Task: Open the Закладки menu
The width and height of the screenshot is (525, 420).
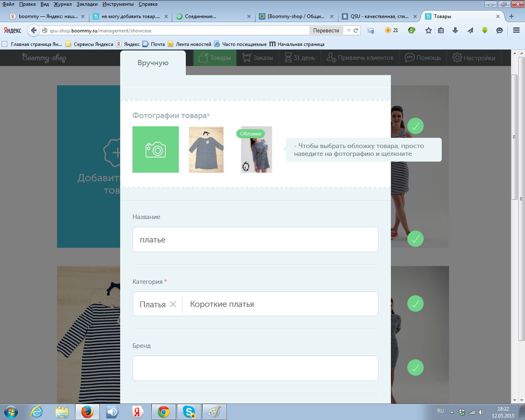Action: pyautogui.click(x=87, y=4)
